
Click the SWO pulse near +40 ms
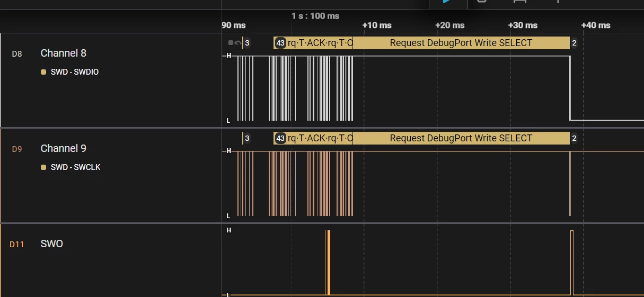coord(572,263)
